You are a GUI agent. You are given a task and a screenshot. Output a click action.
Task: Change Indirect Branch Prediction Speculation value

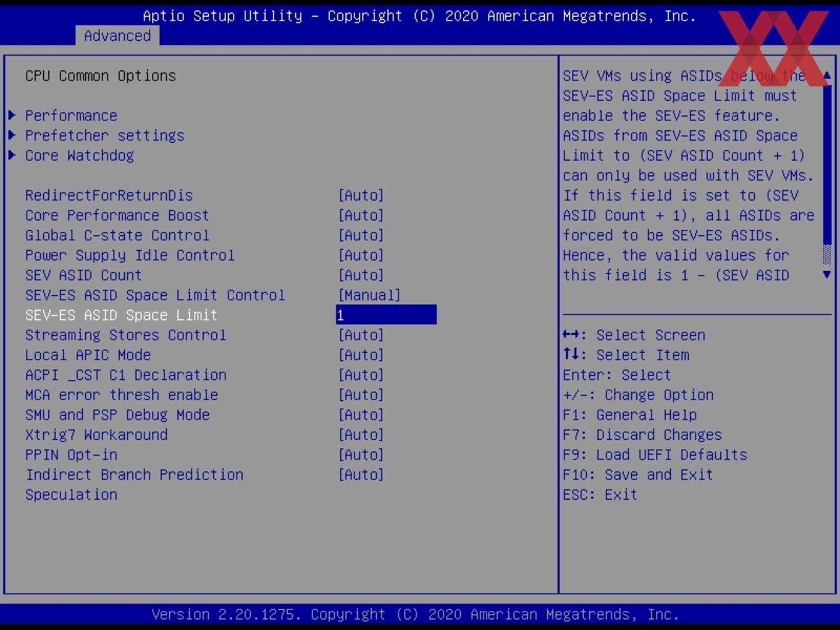click(361, 475)
